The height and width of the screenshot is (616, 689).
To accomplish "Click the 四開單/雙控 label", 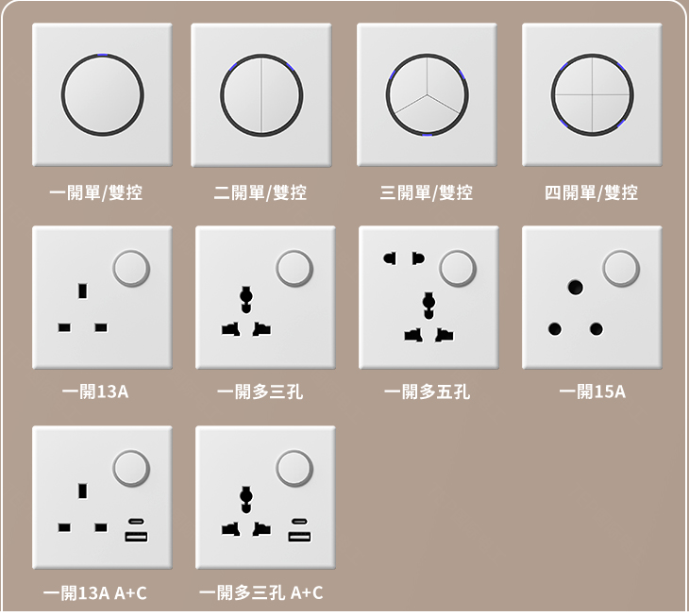I will (x=592, y=192).
